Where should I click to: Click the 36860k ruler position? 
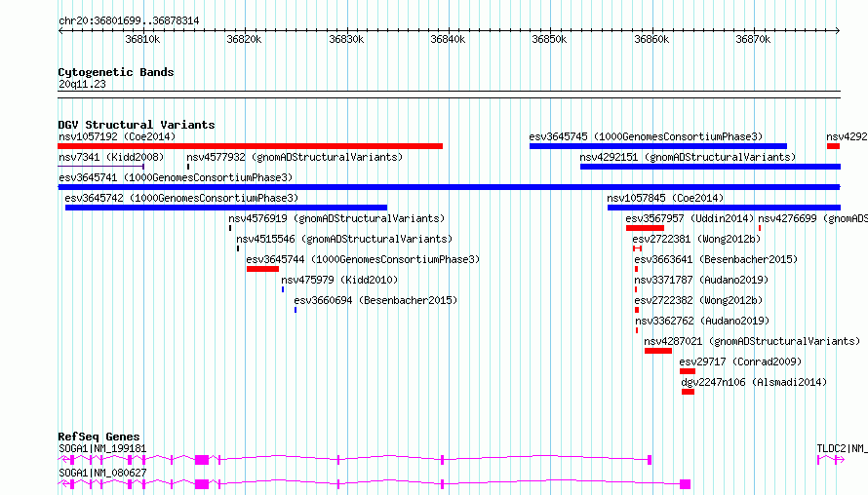click(x=651, y=39)
